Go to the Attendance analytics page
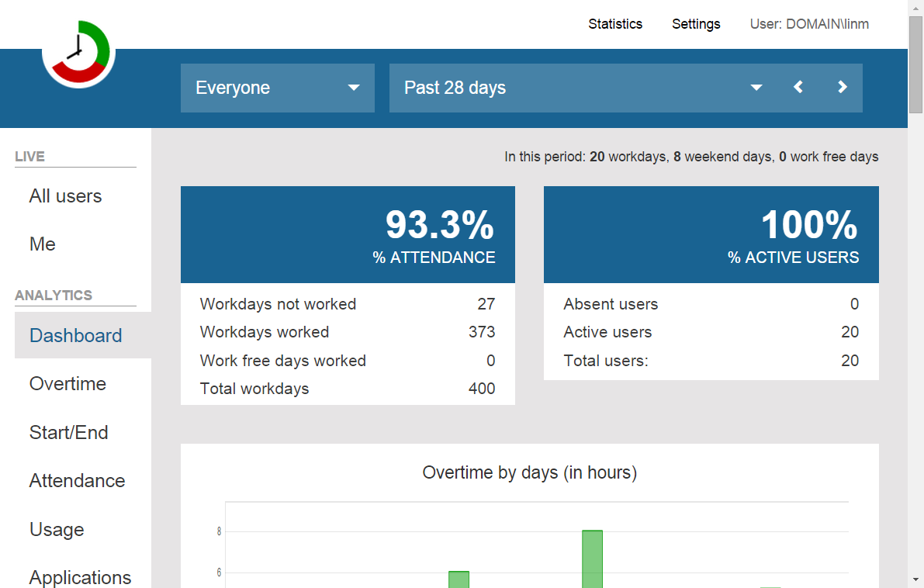924x588 pixels. tap(77, 481)
